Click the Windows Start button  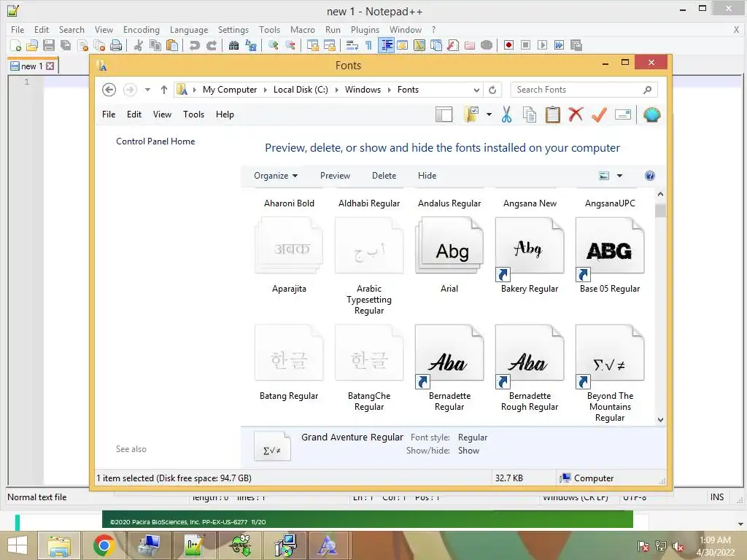pos(18,545)
